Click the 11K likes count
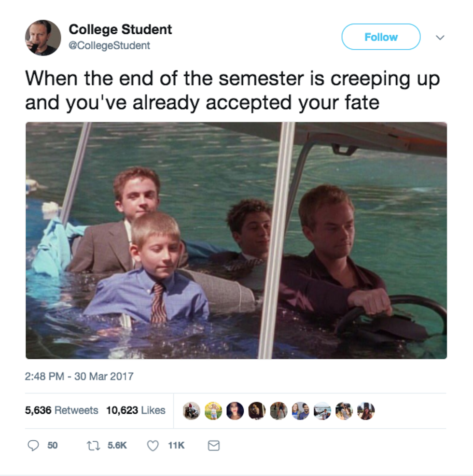Screen dimensions: 473x476 (176, 445)
